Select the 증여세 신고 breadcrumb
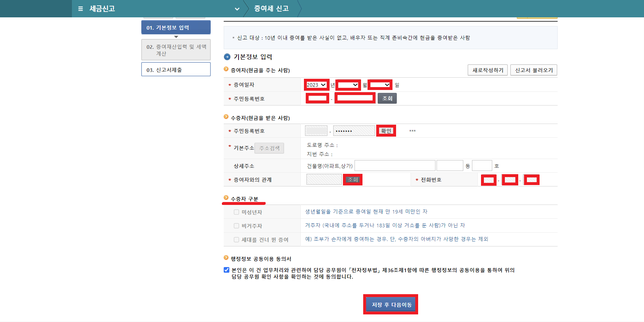This screenshot has height=322, width=644. point(271,9)
